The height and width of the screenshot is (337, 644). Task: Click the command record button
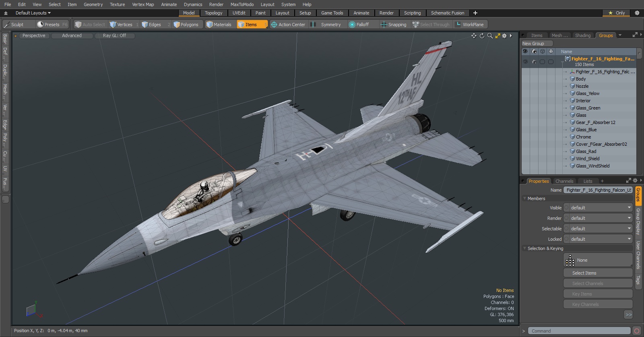[x=637, y=331]
